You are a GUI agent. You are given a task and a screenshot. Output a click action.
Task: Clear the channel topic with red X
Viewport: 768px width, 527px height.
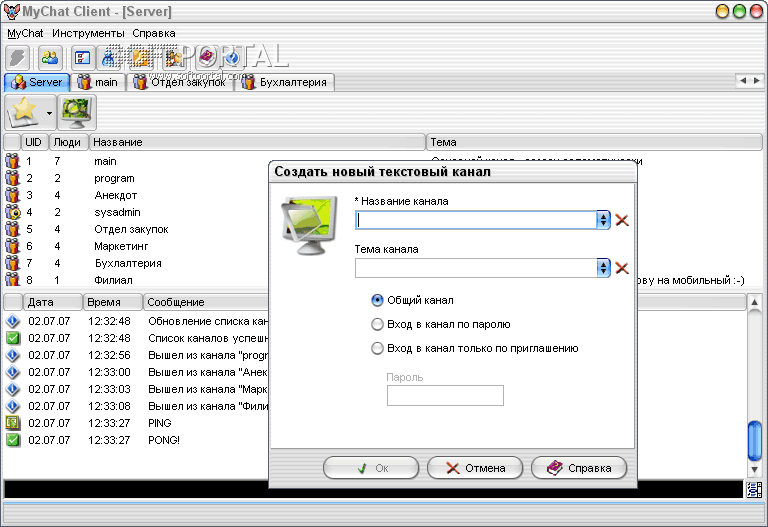pyautogui.click(x=622, y=268)
